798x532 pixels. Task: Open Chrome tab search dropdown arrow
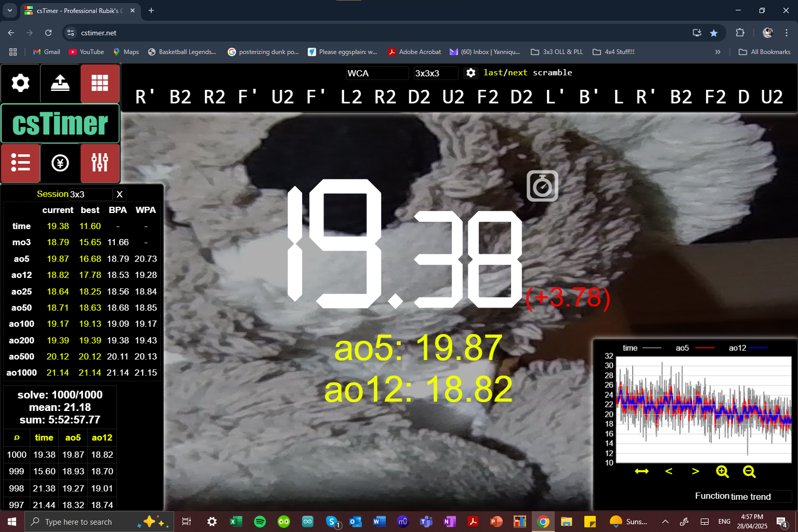coord(10,10)
